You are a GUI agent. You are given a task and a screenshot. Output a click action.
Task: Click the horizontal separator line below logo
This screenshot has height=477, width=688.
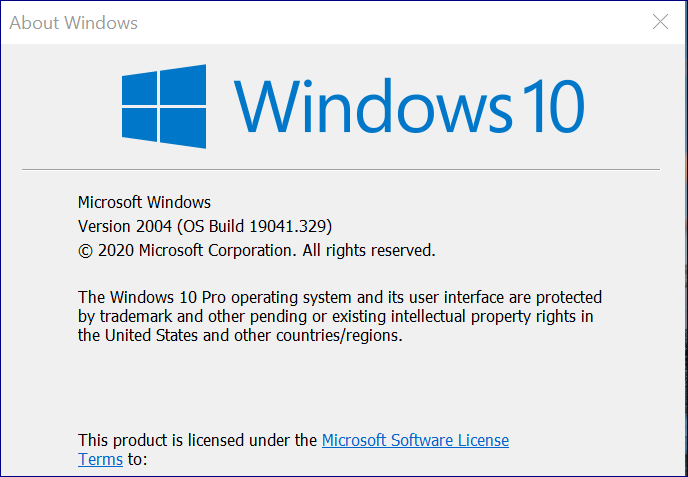pos(340,169)
